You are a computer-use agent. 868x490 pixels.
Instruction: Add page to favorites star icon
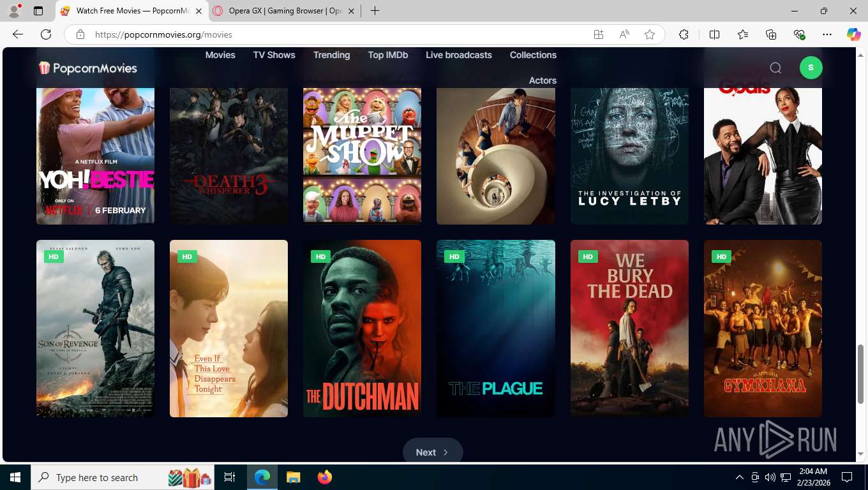pos(650,34)
